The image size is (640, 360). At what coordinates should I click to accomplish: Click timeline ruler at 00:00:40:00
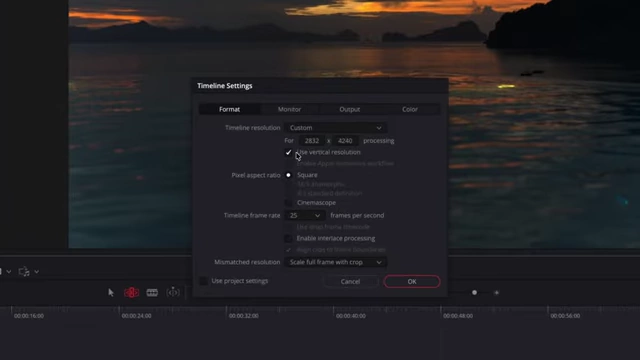pyautogui.click(x=351, y=316)
